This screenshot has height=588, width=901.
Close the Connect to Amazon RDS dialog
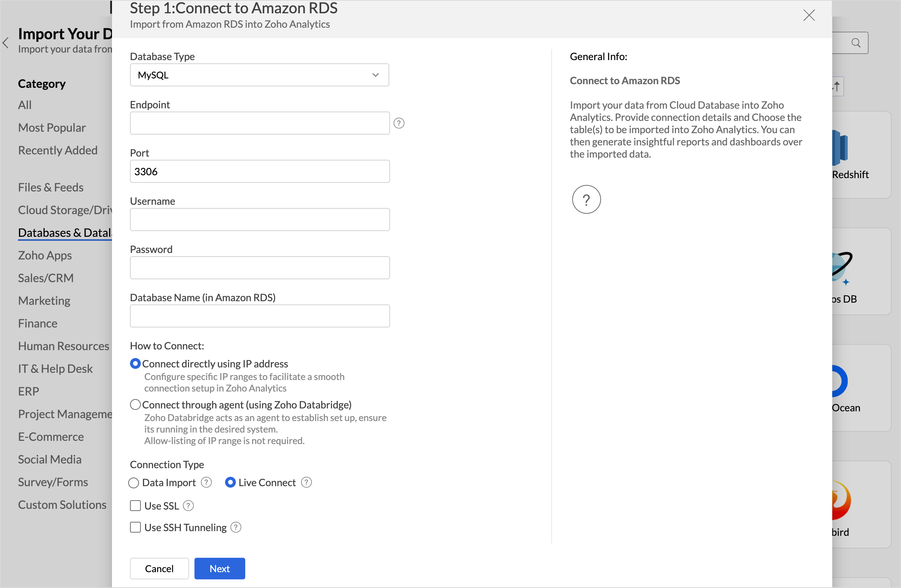pyautogui.click(x=808, y=15)
